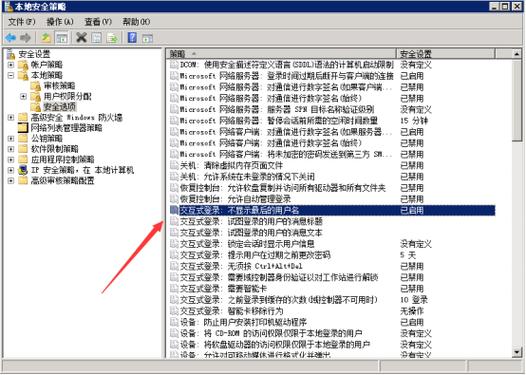Select policy 交互式登录: 锁定会话时显示用户信息

click(247, 244)
